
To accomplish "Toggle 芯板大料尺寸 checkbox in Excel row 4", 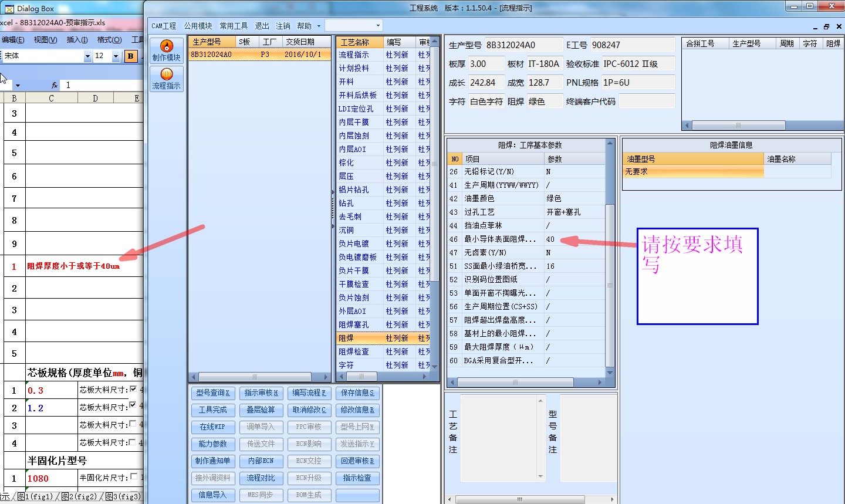I will coord(133,442).
